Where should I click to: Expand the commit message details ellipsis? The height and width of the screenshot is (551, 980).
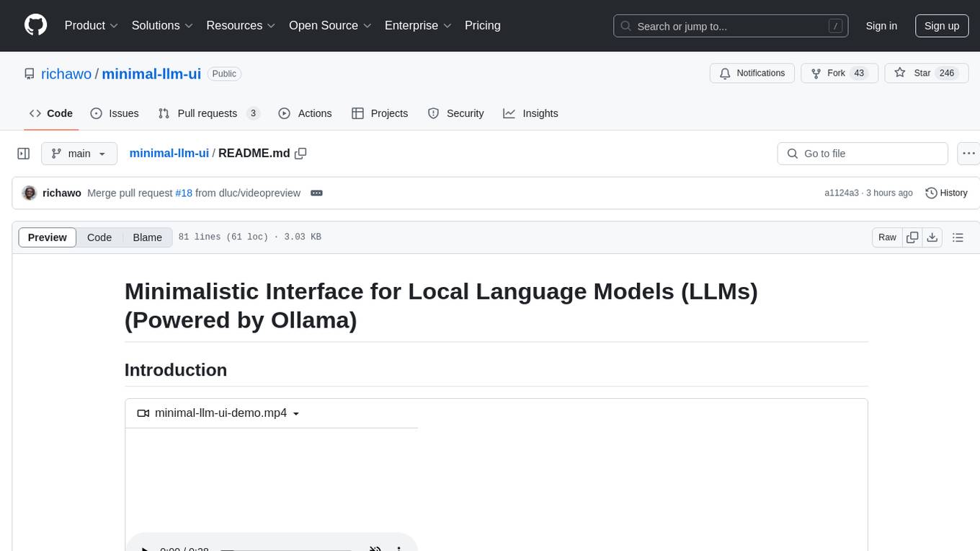pyautogui.click(x=316, y=193)
